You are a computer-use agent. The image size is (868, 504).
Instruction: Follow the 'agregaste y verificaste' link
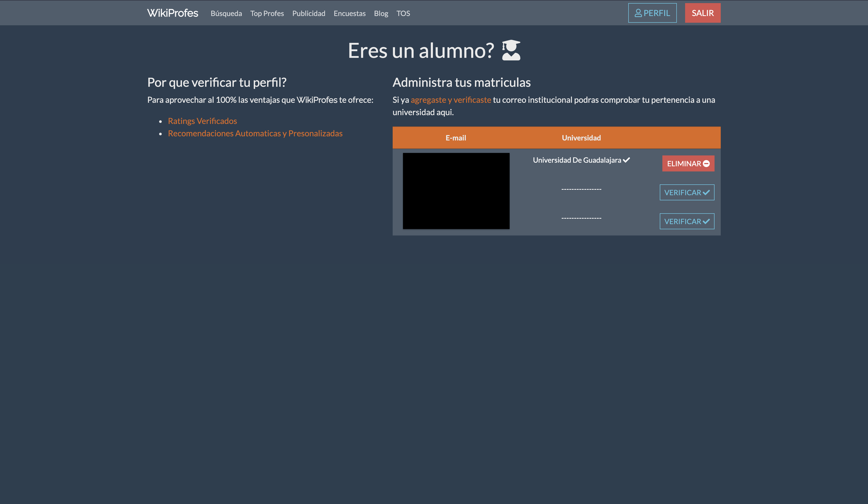point(451,100)
